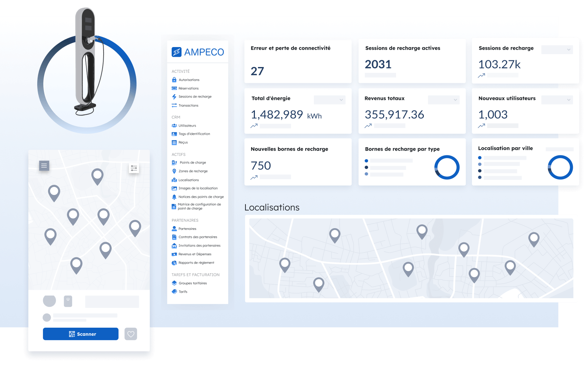This screenshot has width=588, height=371.
Task: Click the Bornes de recharge par type donut chart
Action: point(447,167)
